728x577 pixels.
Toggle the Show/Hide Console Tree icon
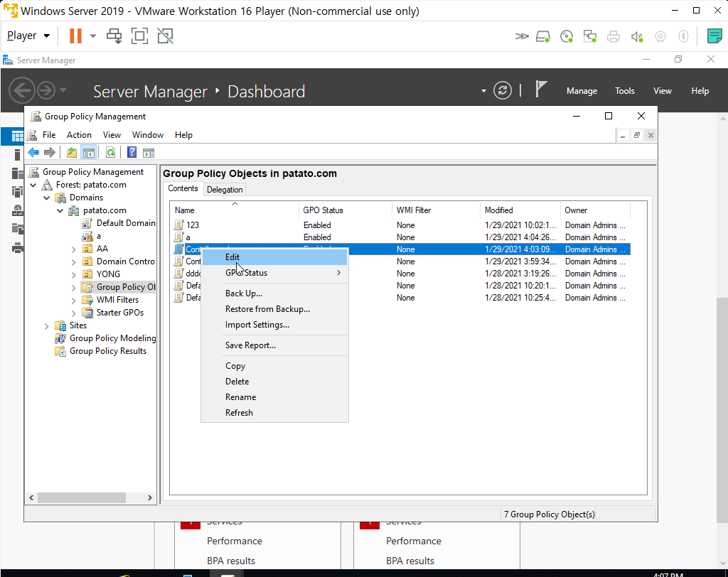pyautogui.click(x=89, y=152)
